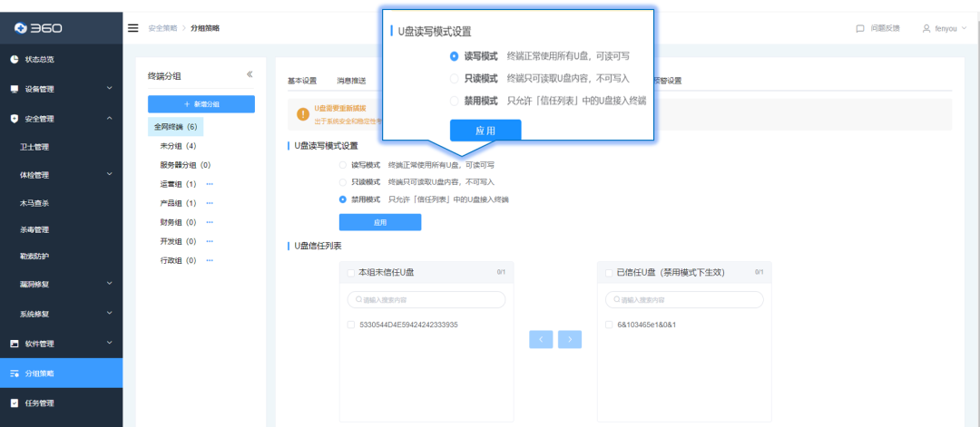Click the search magnifier in trusted list
Viewport: 980px width, 427px height.
click(617, 300)
